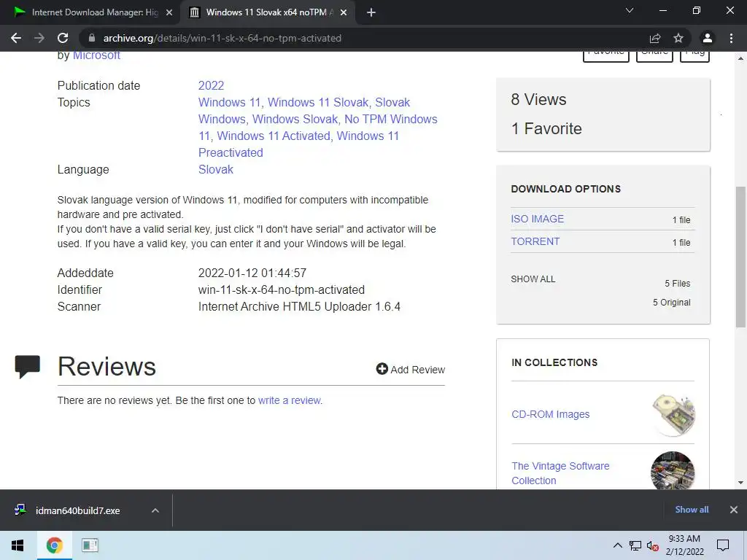Open network status tray icon
The height and width of the screenshot is (560, 747).
[x=635, y=545]
